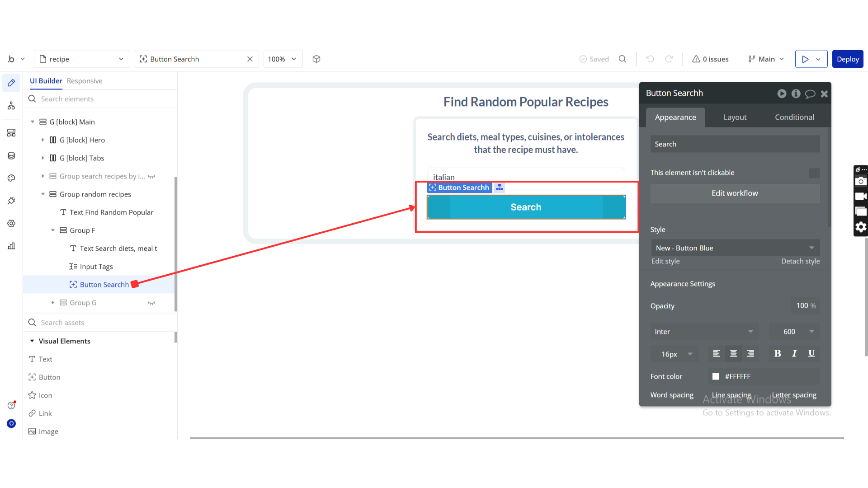Click the white font color swatch
The image size is (868, 488).
(716, 376)
